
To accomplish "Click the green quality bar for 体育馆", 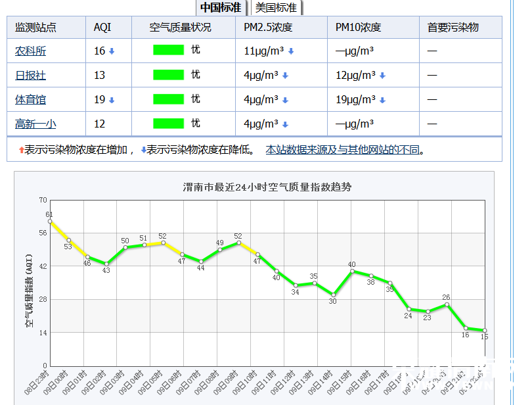I will (169, 99).
